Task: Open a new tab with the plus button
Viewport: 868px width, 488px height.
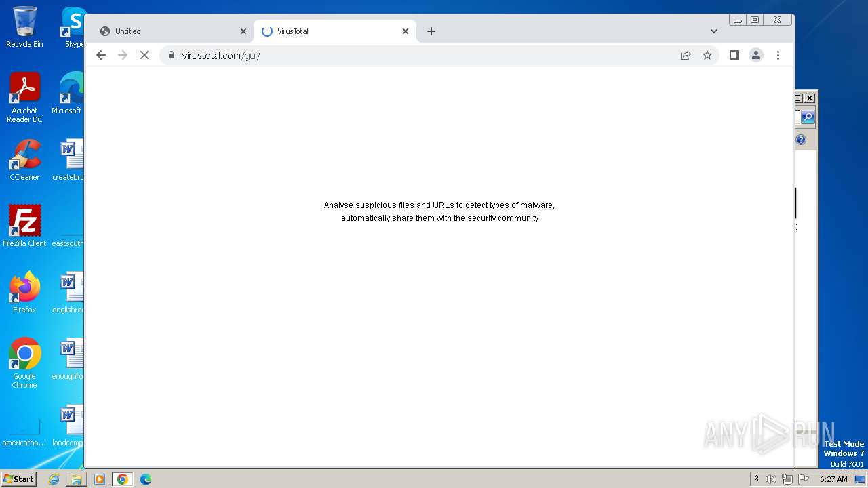Action: (x=431, y=31)
